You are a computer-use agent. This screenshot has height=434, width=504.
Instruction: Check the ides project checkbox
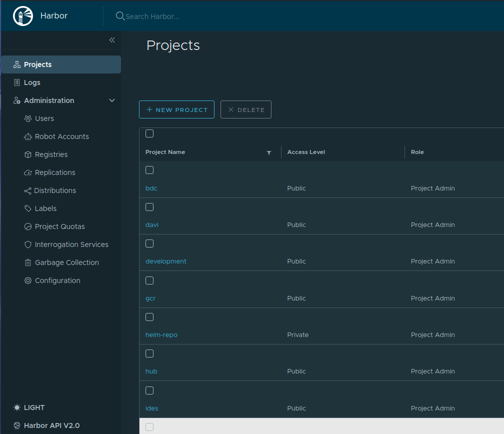(x=149, y=390)
